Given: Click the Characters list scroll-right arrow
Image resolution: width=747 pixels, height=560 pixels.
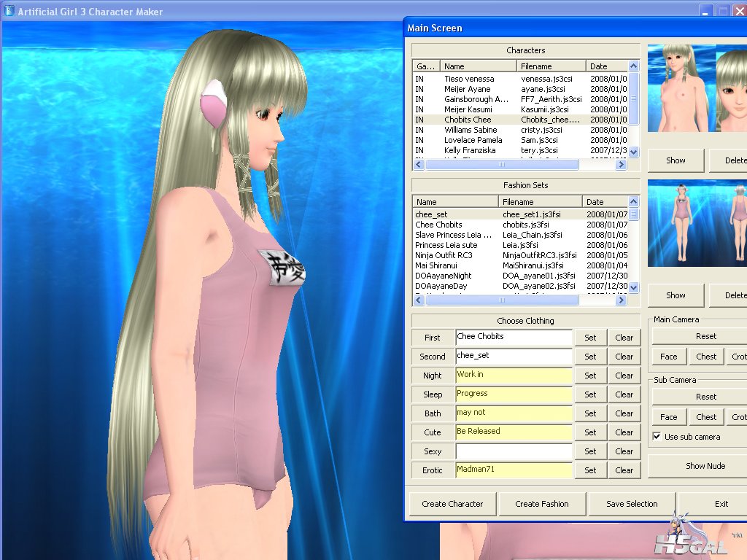Looking at the screenshot, I should pos(621,164).
